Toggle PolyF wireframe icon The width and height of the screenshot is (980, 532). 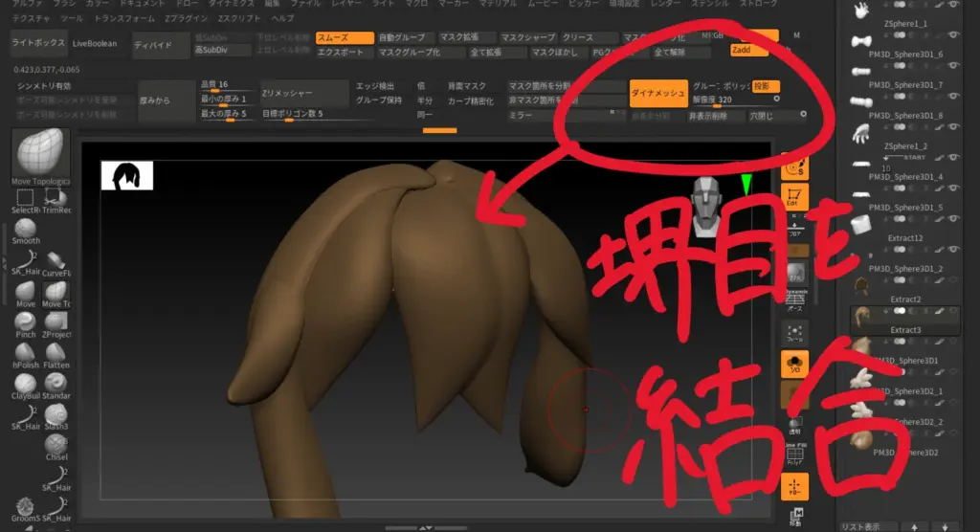pyautogui.click(x=795, y=454)
